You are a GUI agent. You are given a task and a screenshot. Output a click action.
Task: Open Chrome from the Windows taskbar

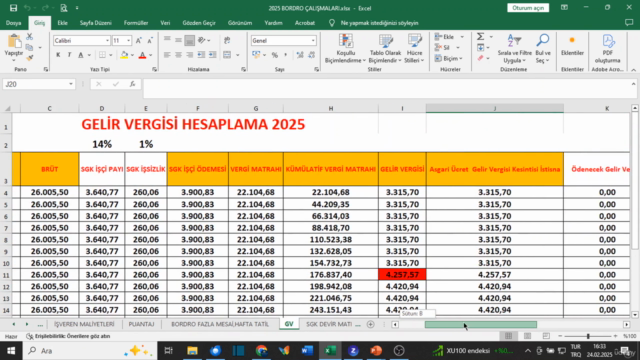[261, 351]
